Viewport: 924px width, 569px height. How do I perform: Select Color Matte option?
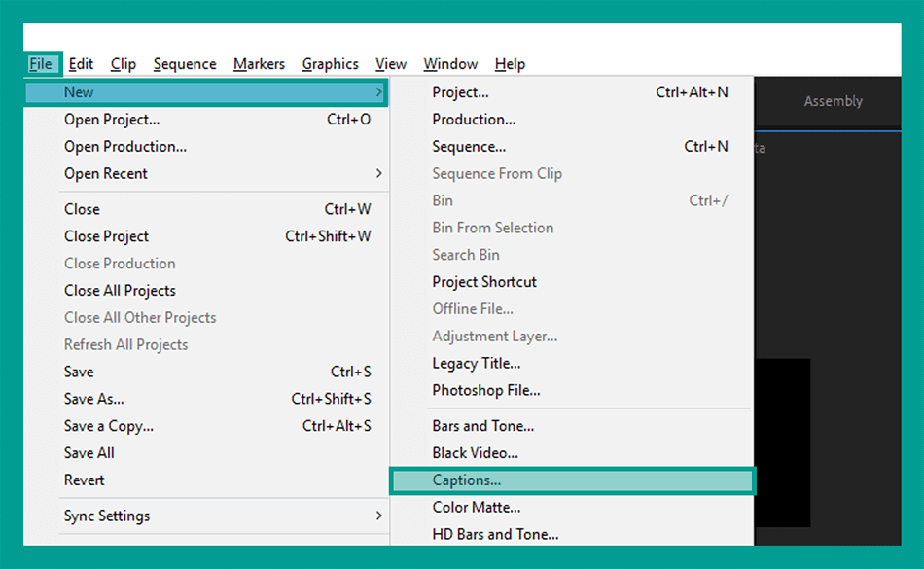pos(572,507)
